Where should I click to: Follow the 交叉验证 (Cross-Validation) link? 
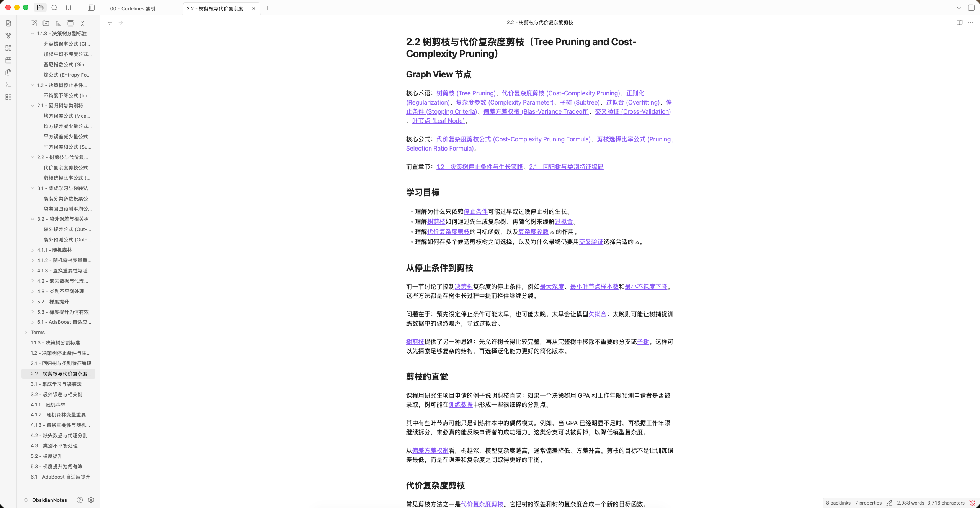(633, 111)
